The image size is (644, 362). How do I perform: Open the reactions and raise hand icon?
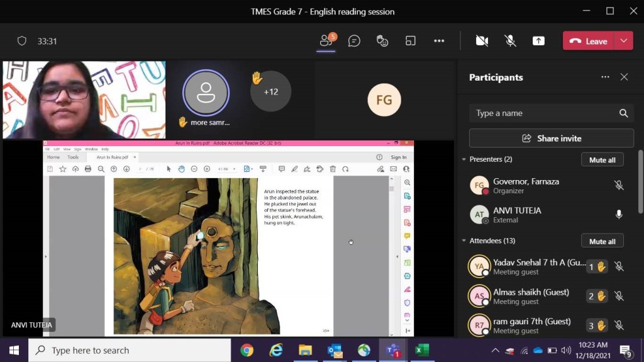click(382, 41)
